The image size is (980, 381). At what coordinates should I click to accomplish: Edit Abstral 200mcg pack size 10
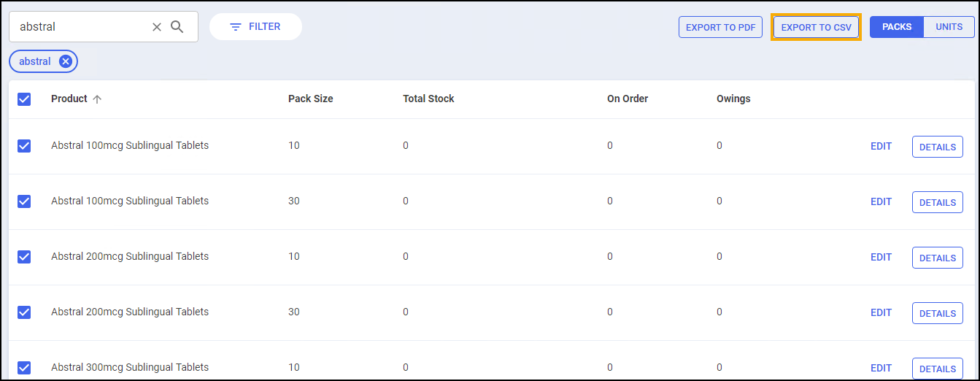click(881, 257)
